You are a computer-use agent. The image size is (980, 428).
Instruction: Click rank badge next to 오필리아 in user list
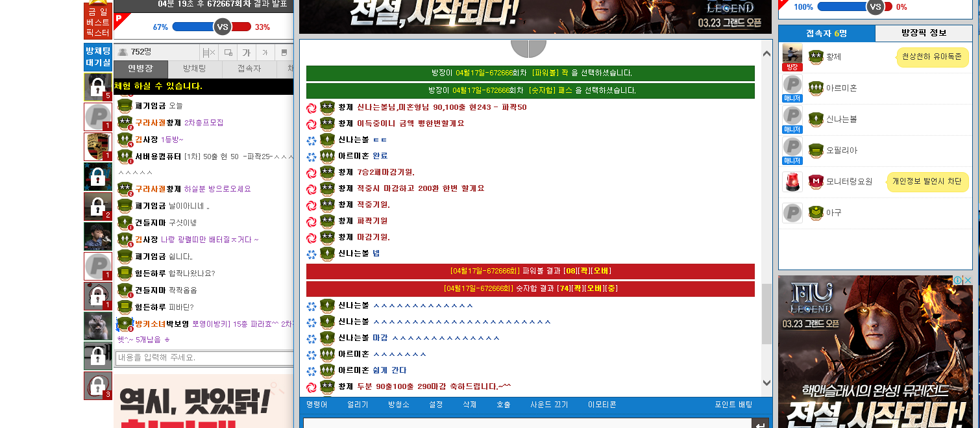pyautogui.click(x=816, y=150)
